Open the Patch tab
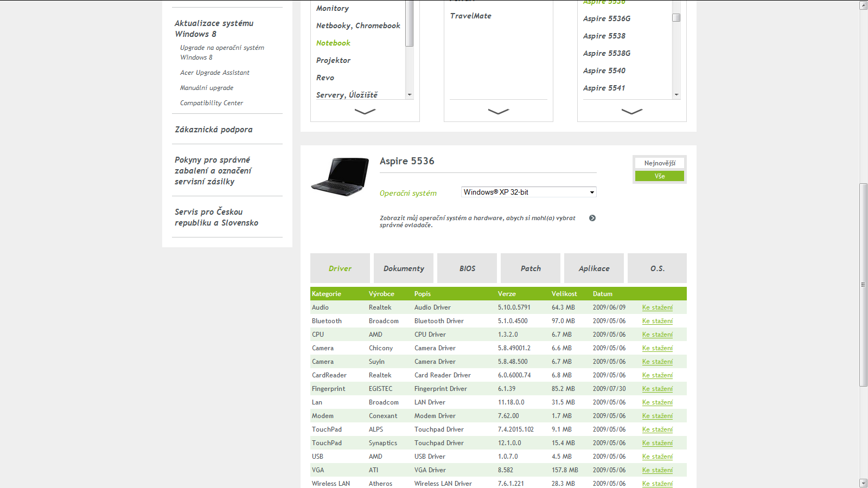 (x=531, y=268)
